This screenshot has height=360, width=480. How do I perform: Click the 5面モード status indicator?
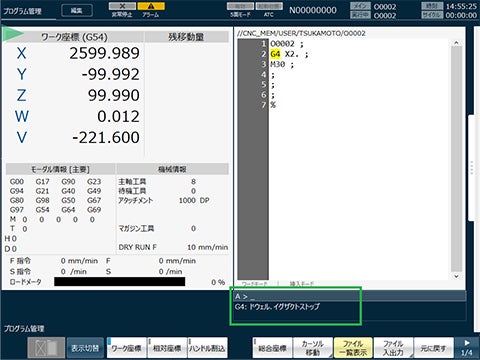coord(240,10)
